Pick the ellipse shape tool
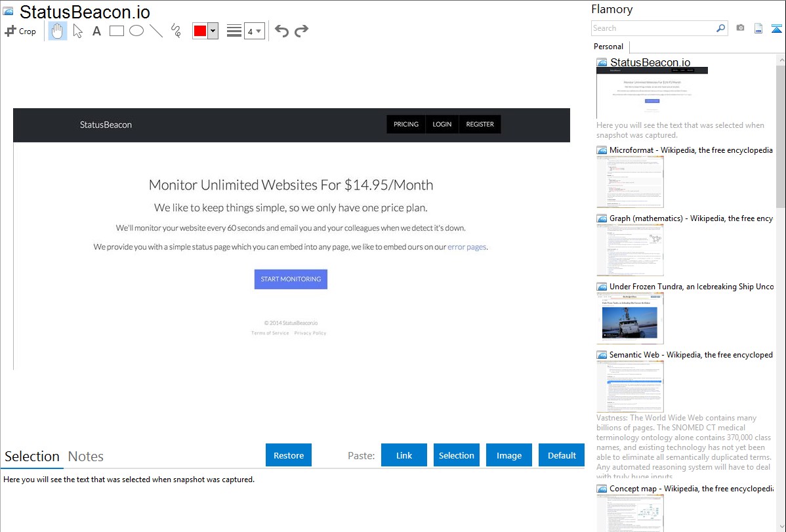 pos(136,31)
